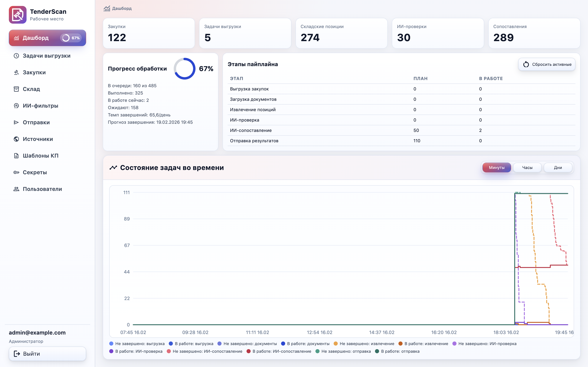Switch the chart to Часы view

(x=527, y=167)
